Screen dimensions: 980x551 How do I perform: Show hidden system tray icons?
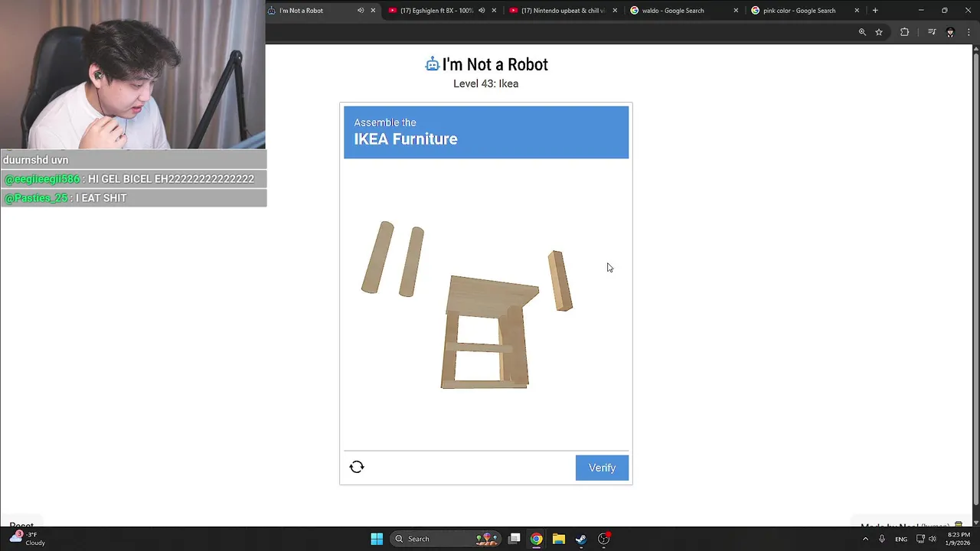point(865,539)
